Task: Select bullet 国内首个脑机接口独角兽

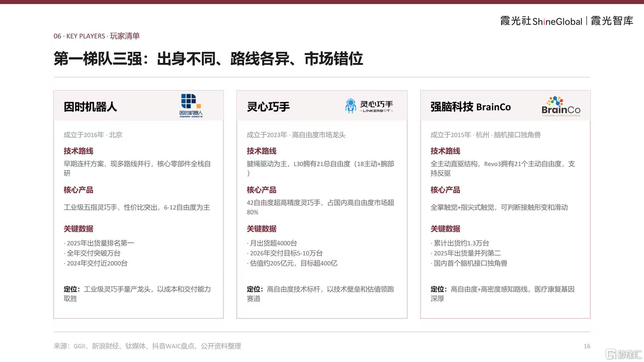Action: click(x=469, y=263)
